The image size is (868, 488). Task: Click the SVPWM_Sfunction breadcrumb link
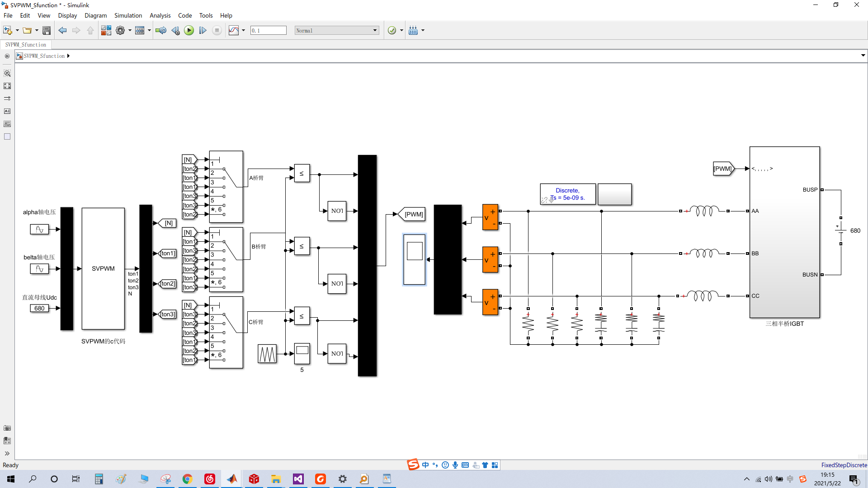tap(44, 56)
